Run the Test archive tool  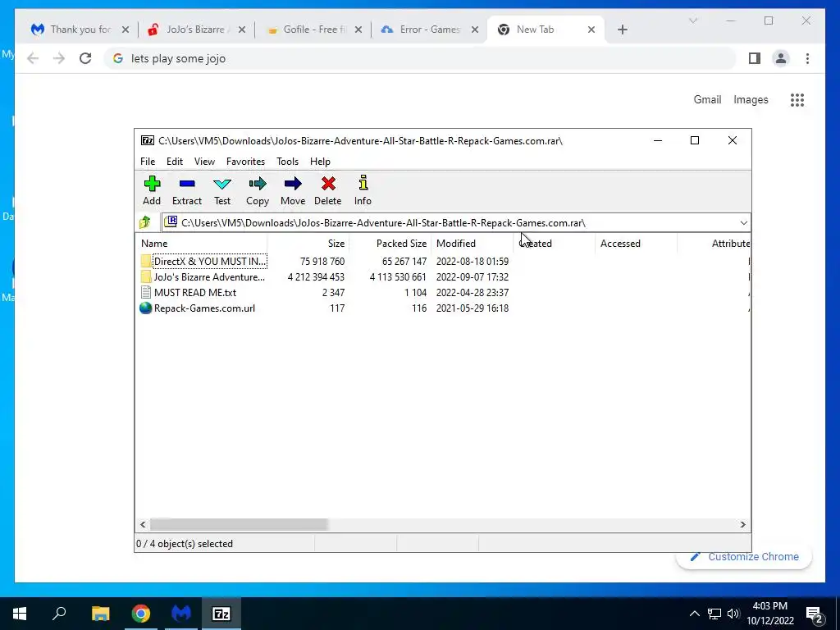221,185
